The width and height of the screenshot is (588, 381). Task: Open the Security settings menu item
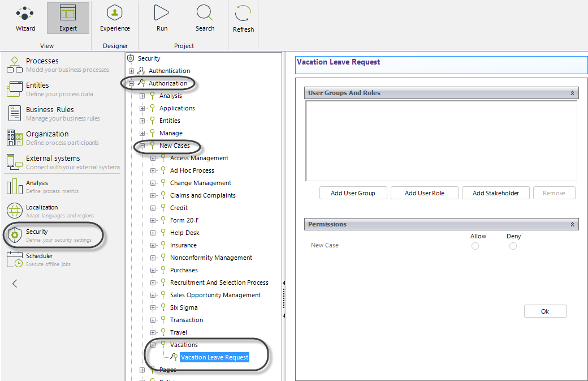pos(37,235)
